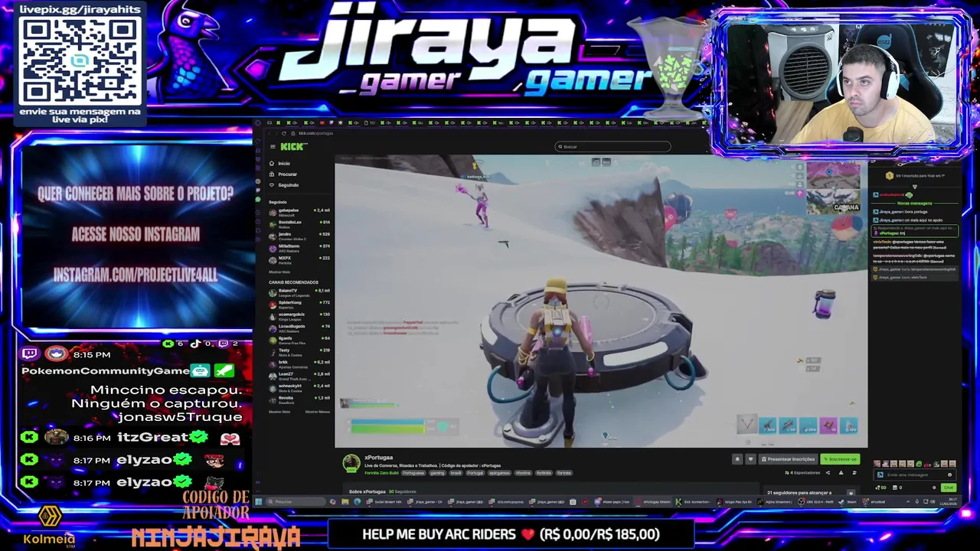
Task: Click xPortugaa streamer avatar
Action: tap(350, 463)
